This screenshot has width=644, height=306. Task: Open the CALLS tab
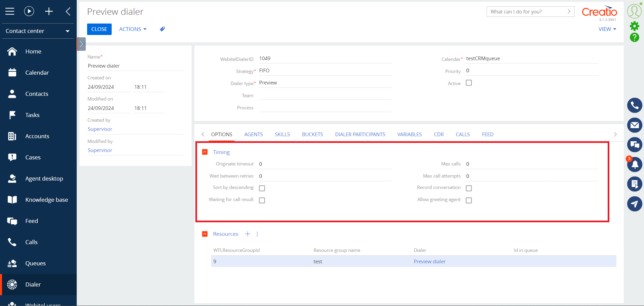(463, 135)
